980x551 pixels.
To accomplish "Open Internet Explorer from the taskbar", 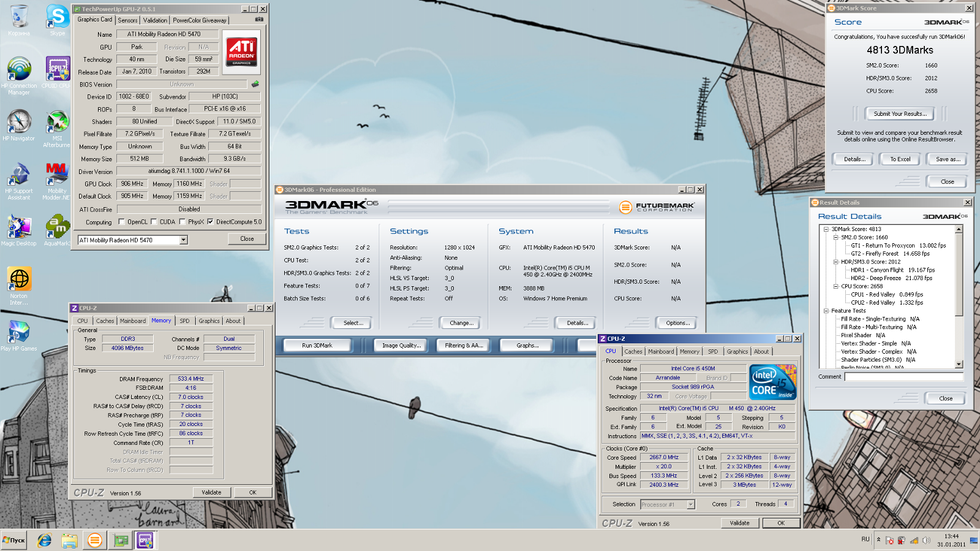I will pyautogui.click(x=44, y=540).
